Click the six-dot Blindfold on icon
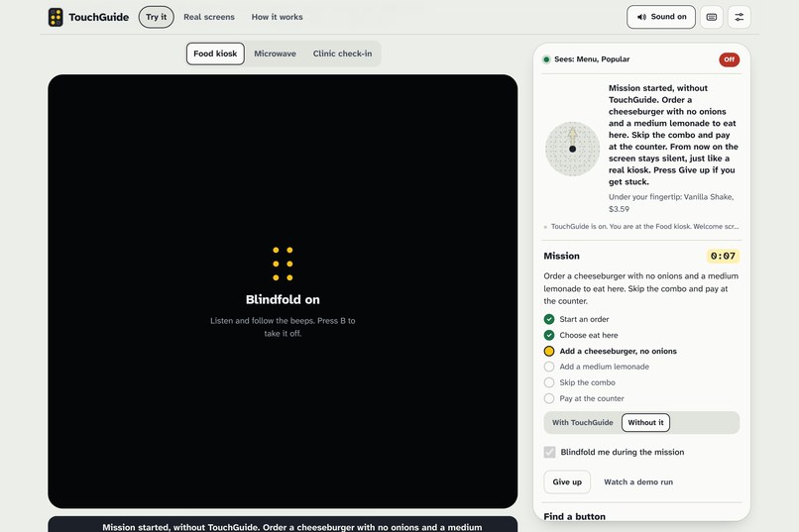This screenshot has width=799, height=532. coord(283,264)
